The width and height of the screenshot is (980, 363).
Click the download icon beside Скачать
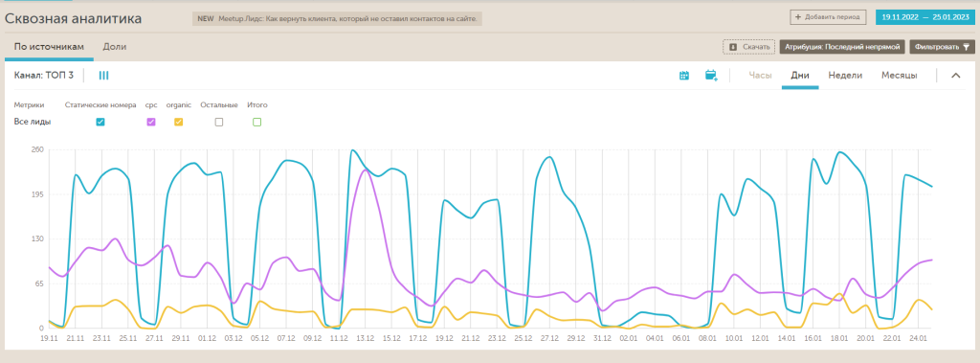[733, 47]
